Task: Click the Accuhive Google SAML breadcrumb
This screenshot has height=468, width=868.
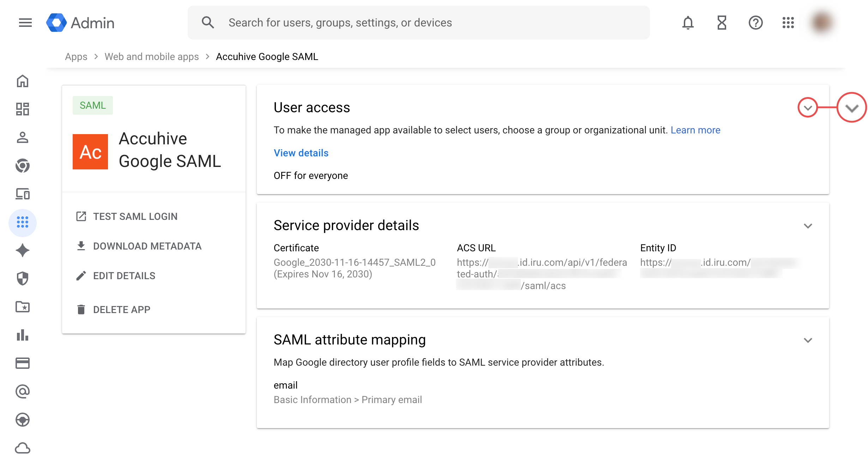Action: (267, 56)
